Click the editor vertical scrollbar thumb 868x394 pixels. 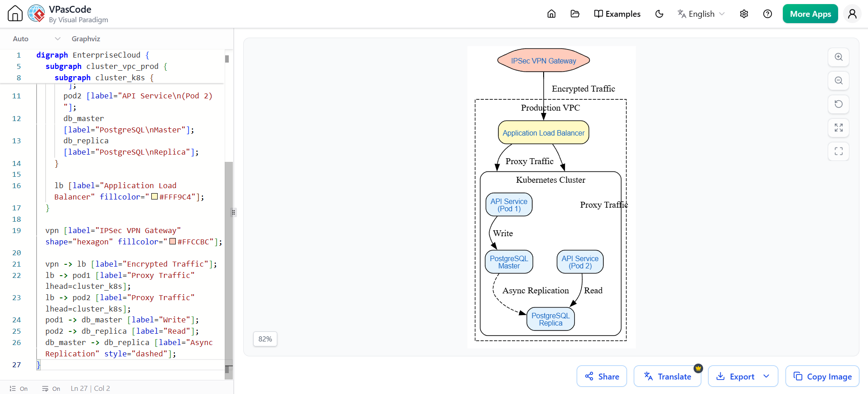point(229,270)
